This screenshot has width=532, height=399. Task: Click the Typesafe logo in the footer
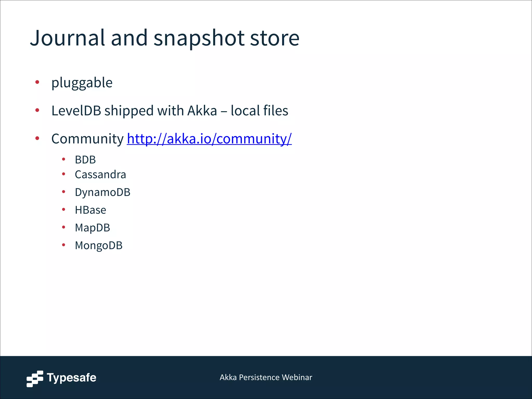click(61, 378)
